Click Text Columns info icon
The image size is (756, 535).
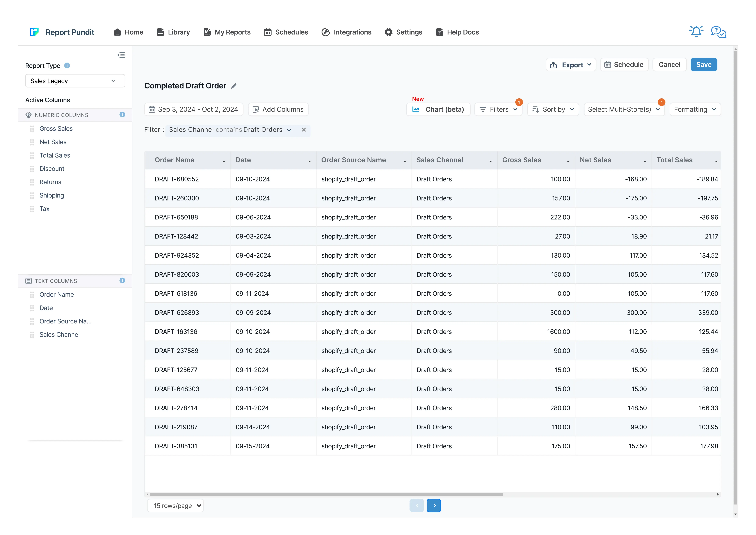(122, 281)
